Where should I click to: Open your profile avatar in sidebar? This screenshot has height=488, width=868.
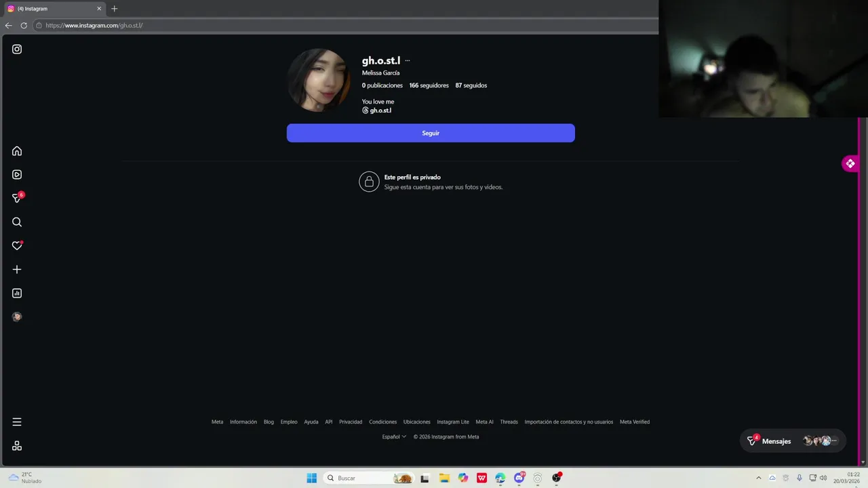[17, 317]
